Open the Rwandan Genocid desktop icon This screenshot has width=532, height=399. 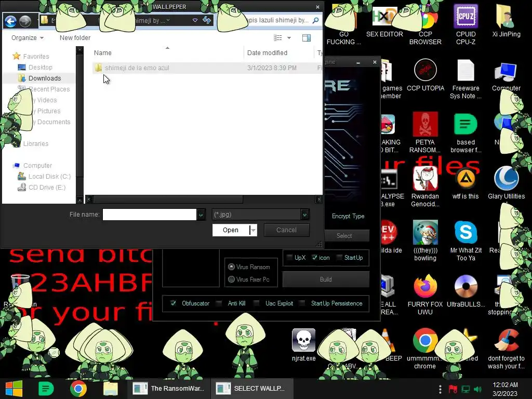[x=425, y=187]
